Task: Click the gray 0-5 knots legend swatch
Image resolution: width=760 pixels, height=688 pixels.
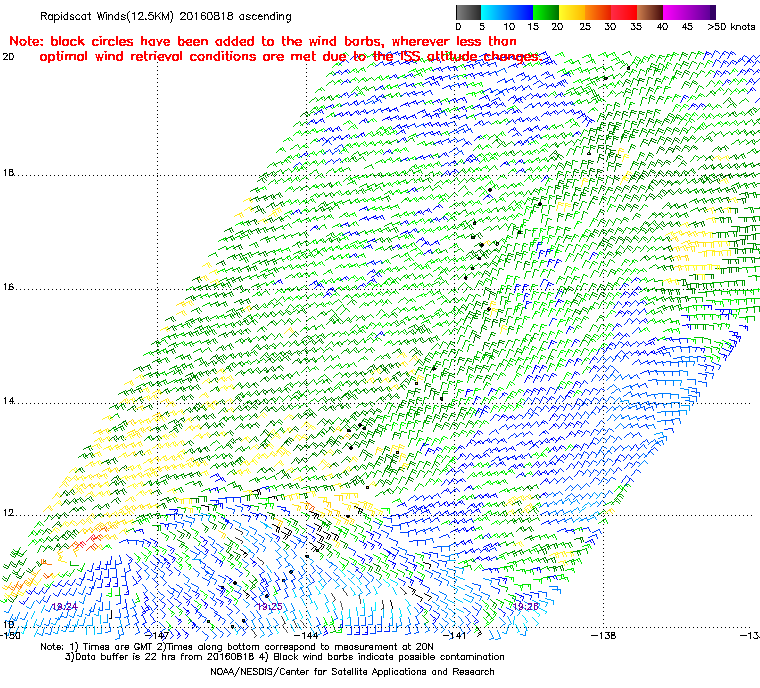Action: pos(468,12)
